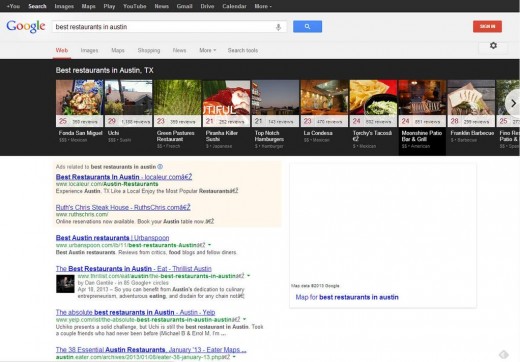
Task: Activate voice search microphone icon
Action: point(278,27)
